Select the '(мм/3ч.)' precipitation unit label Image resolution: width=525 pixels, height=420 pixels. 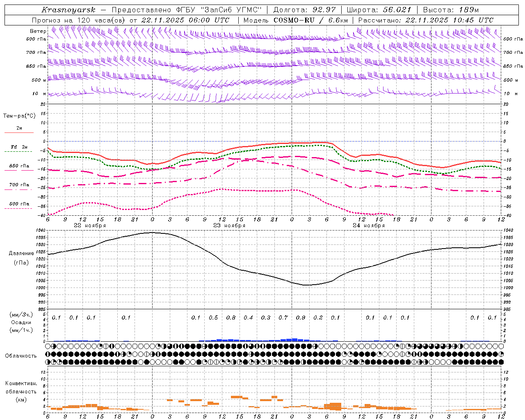pos(21,315)
